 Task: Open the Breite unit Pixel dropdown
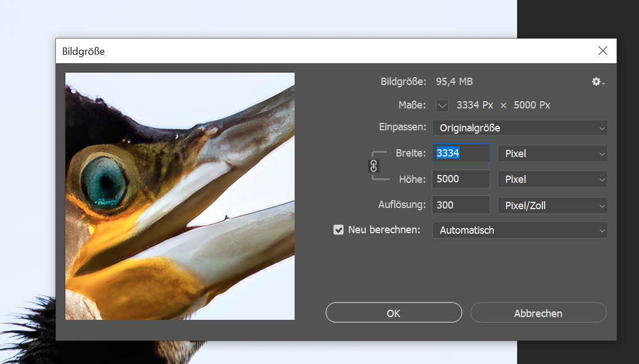(552, 154)
